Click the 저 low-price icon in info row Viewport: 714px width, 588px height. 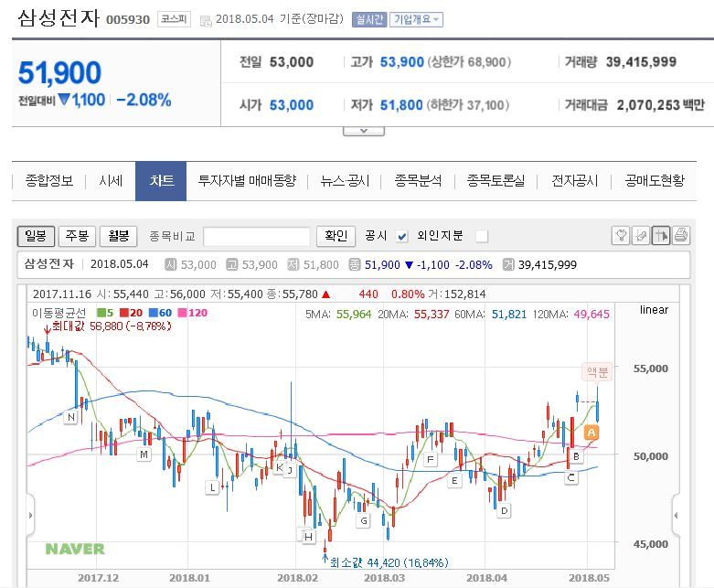click(x=293, y=264)
